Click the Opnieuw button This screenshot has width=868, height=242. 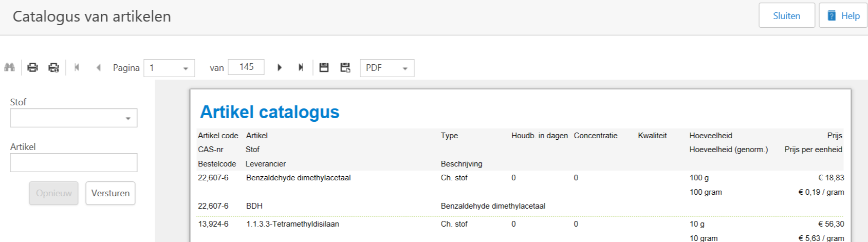point(53,193)
